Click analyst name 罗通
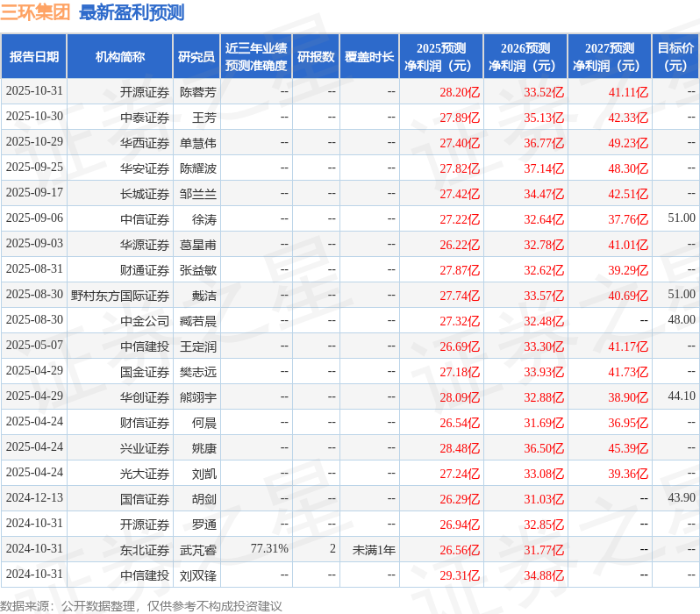Viewport: 700px width, 614px height. (x=204, y=525)
